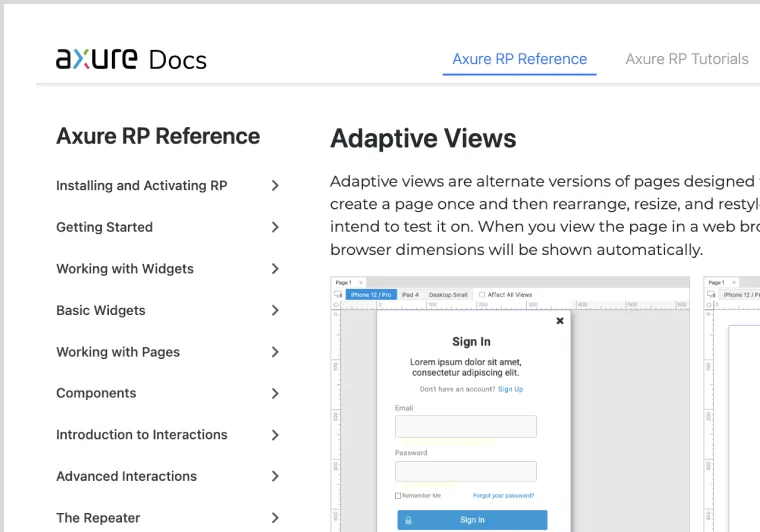Click the chevron beside Components
The image size is (760, 532).
(x=275, y=394)
